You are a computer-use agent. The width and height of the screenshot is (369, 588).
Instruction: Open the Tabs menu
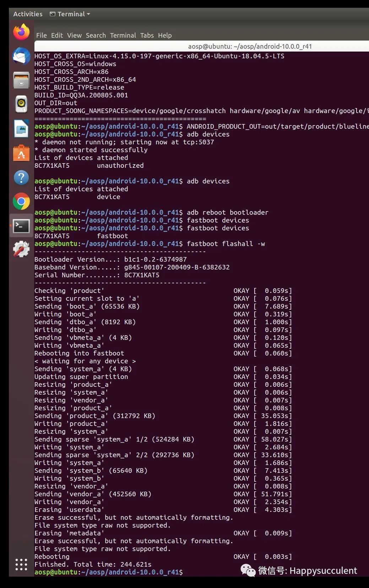pyautogui.click(x=147, y=35)
